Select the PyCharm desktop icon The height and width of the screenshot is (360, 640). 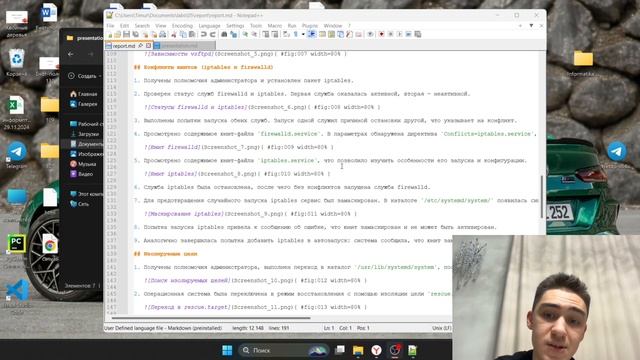point(16,251)
